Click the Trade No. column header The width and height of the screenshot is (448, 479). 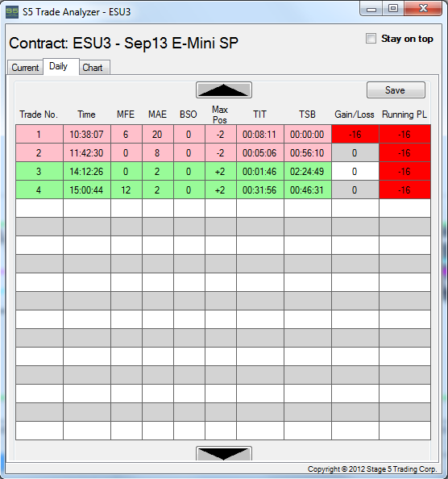pyautogui.click(x=39, y=115)
